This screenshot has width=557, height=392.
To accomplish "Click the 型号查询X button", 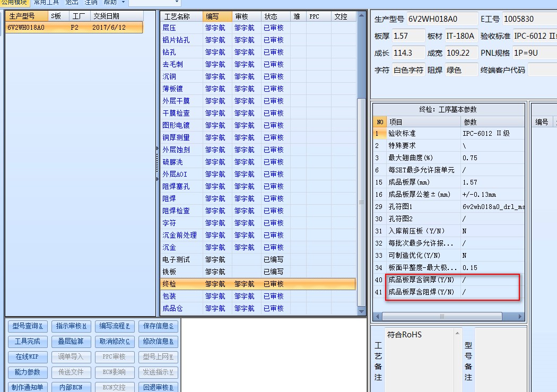I will (x=28, y=326).
